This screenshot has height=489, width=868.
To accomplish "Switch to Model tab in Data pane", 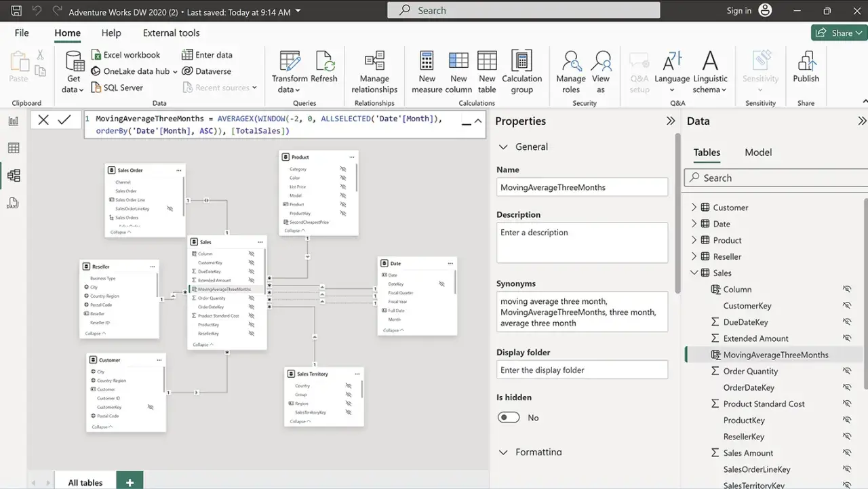I will pos(758,152).
